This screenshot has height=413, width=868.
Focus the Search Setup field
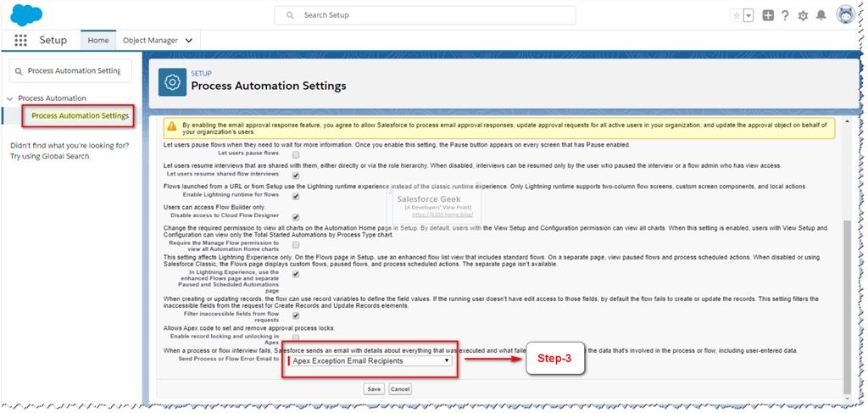pos(425,15)
